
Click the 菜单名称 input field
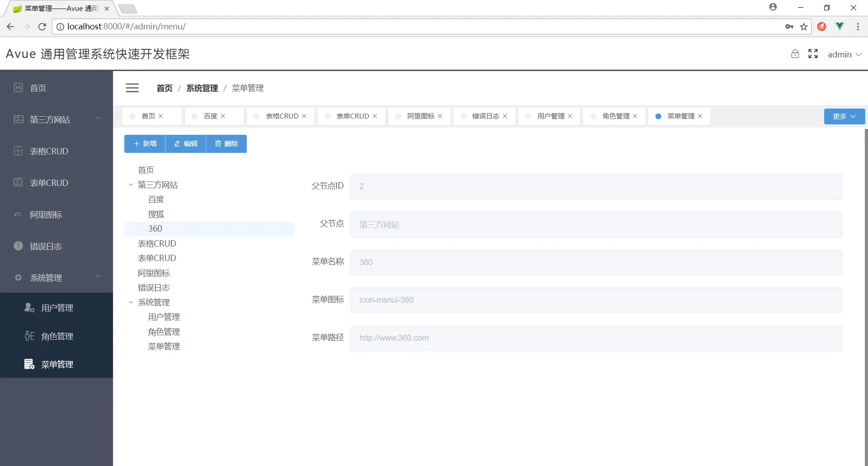(x=596, y=262)
